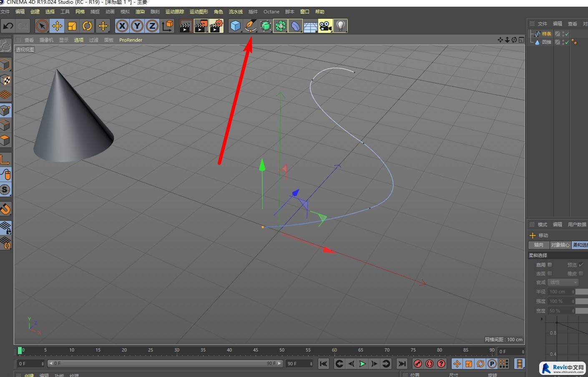Open the 渲染 menu
The height and width of the screenshot is (377, 588).
[140, 12]
